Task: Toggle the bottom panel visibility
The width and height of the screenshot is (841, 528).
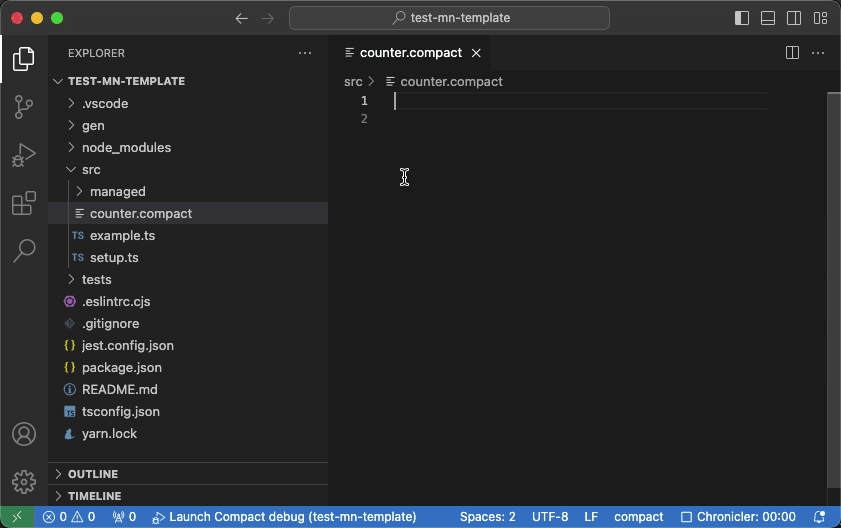Action: pyautogui.click(x=768, y=18)
